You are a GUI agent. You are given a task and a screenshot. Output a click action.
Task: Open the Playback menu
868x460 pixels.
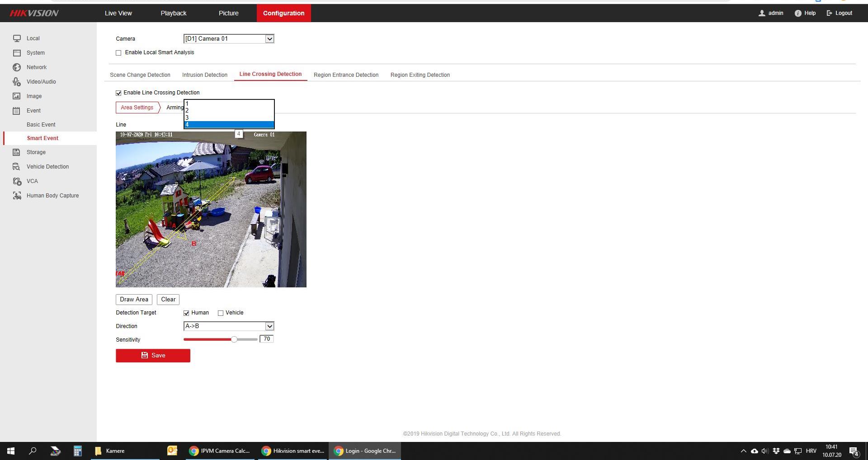coord(173,13)
